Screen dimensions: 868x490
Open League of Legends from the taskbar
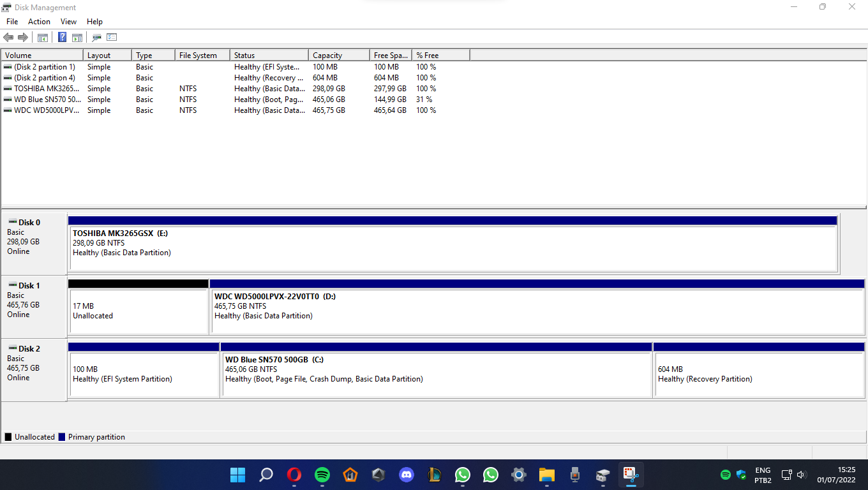click(x=435, y=475)
